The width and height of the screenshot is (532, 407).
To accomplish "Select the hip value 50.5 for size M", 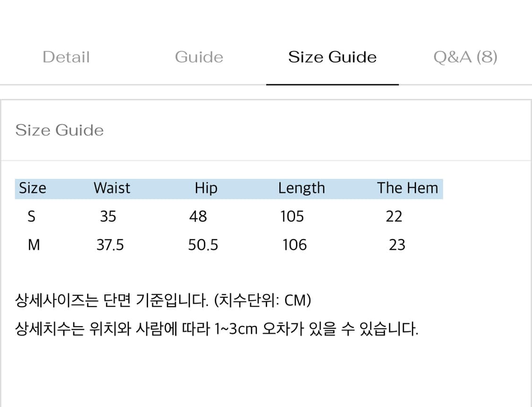I will tap(203, 245).
